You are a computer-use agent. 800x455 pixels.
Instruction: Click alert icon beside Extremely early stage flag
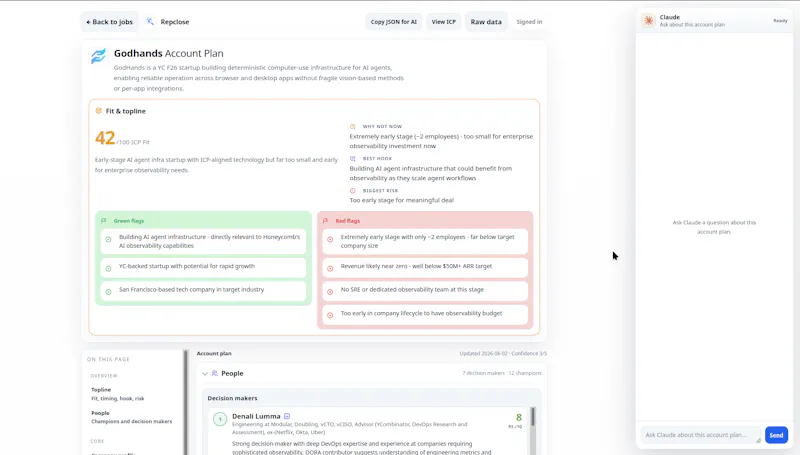330,239
